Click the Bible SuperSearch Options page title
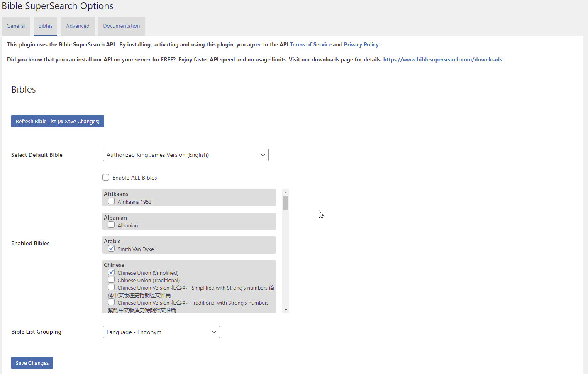588x374 pixels. (x=58, y=6)
